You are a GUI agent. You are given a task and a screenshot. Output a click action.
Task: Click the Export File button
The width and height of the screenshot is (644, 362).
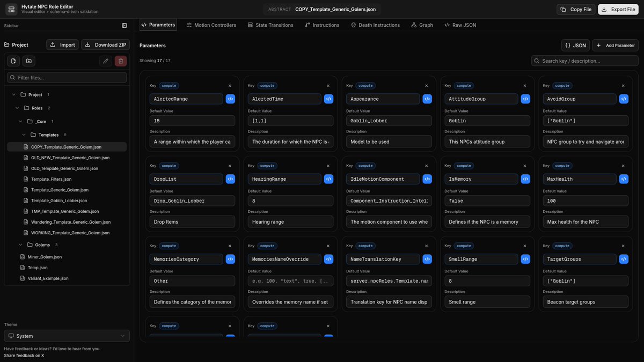618,9
